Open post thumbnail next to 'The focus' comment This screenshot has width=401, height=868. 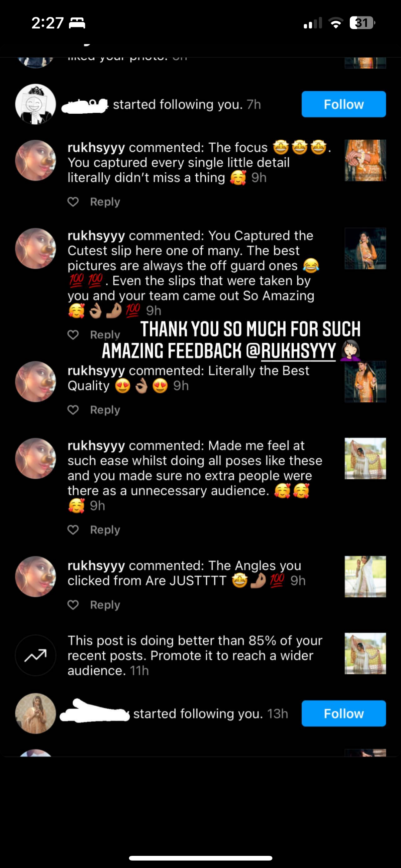point(365,160)
